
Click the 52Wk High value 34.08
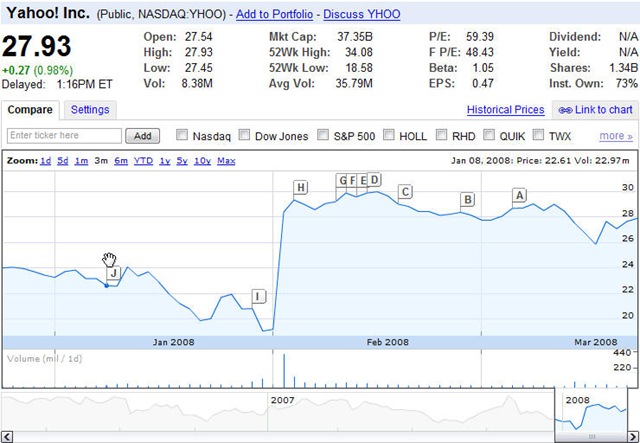coord(358,52)
